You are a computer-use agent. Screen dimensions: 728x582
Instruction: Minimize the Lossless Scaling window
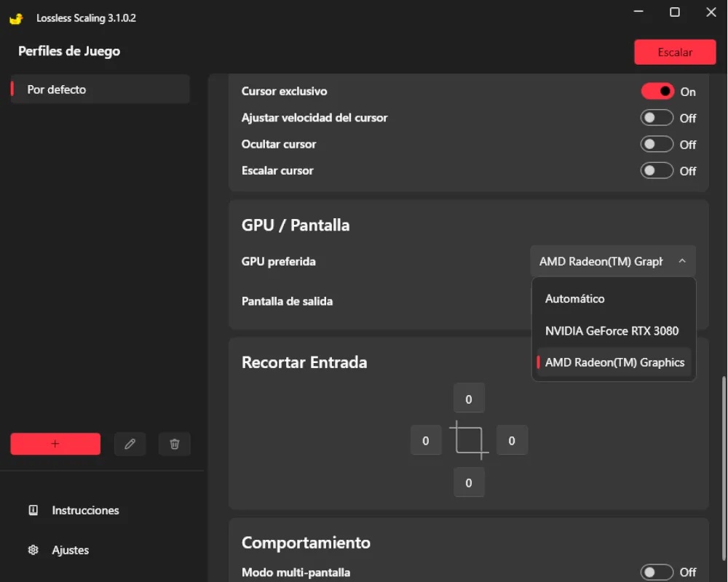click(639, 12)
